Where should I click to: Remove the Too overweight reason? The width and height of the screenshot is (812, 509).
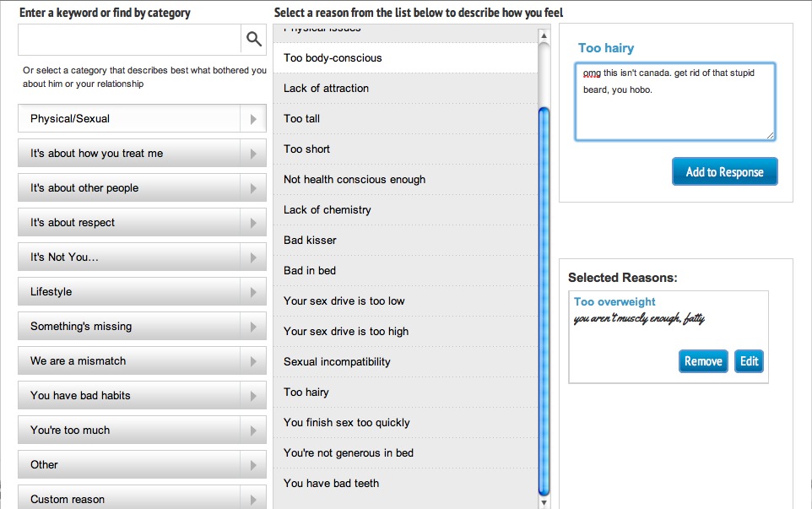tap(703, 361)
